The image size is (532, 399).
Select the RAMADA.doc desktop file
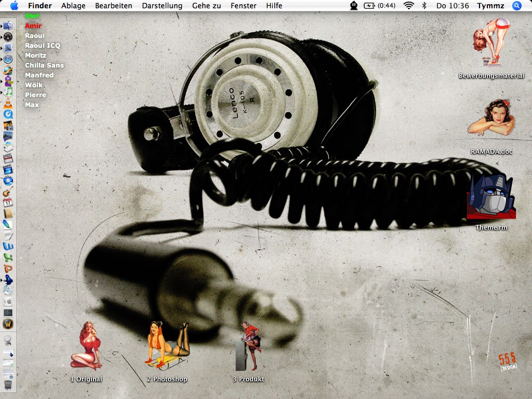(491, 127)
